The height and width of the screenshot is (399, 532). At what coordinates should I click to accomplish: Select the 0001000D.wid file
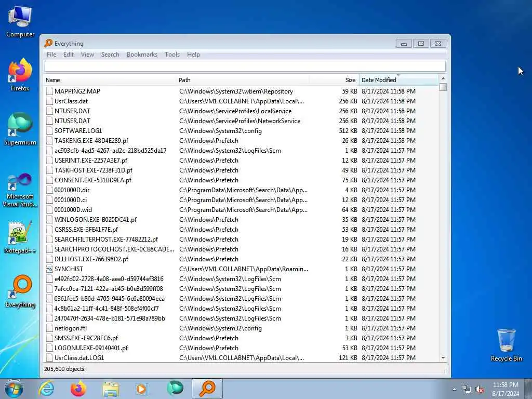click(73, 210)
